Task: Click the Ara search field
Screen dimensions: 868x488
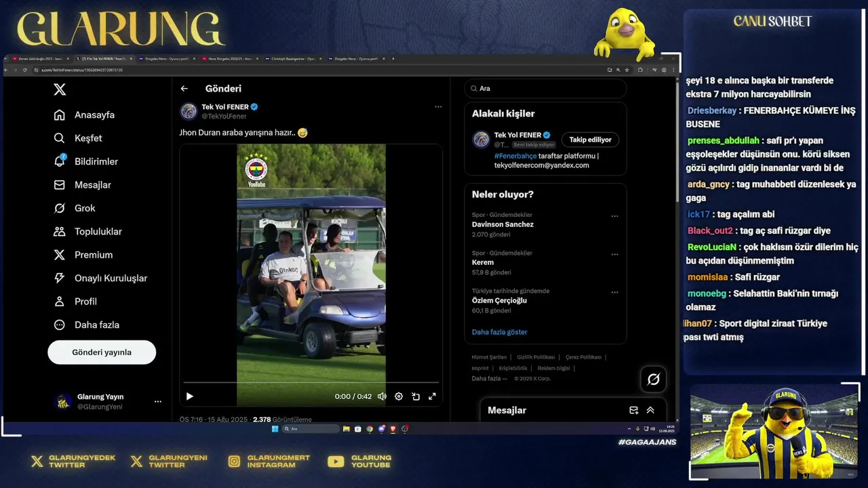Action: [x=545, y=89]
